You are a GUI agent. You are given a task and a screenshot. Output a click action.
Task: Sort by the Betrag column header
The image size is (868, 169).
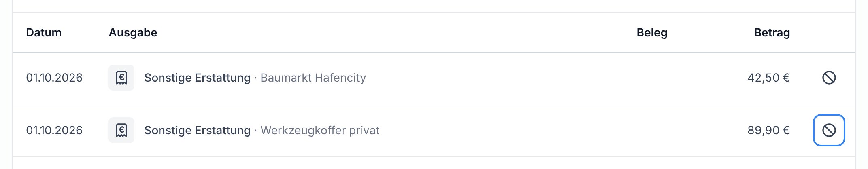click(772, 32)
